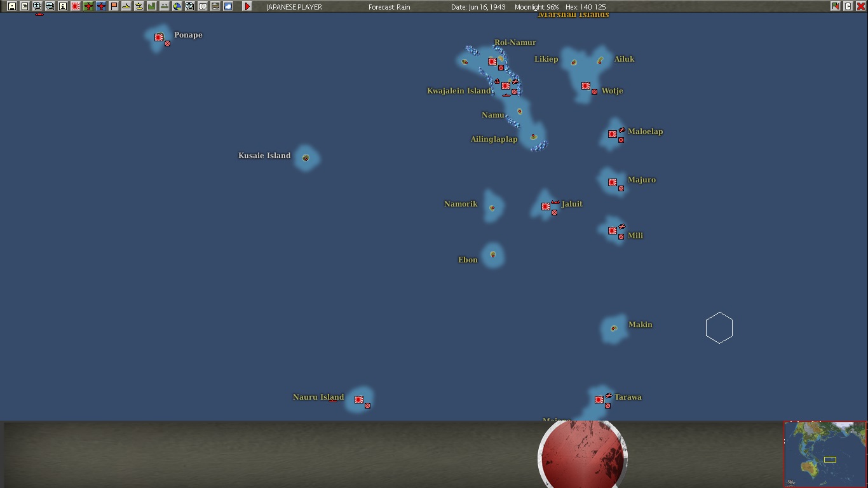Image resolution: width=868 pixels, height=488 pixels.
Task: Click the world minimap thumbnail
Action: (825, 454)
